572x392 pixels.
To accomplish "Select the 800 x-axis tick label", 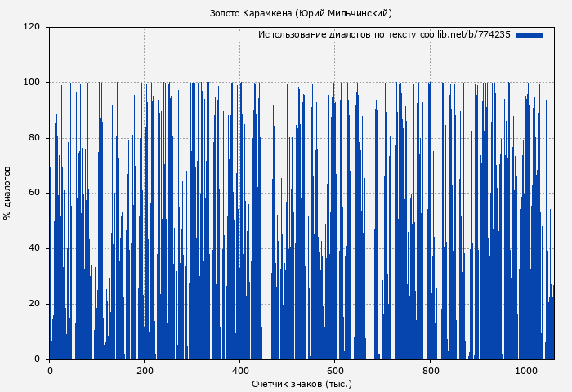I will click(x=430, y=370).
